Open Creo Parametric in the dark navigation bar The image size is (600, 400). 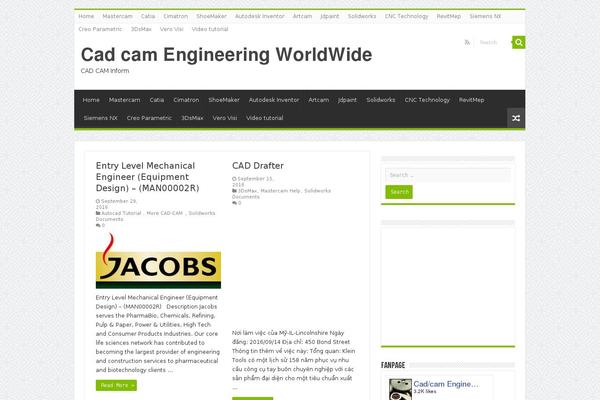(149, 118)
